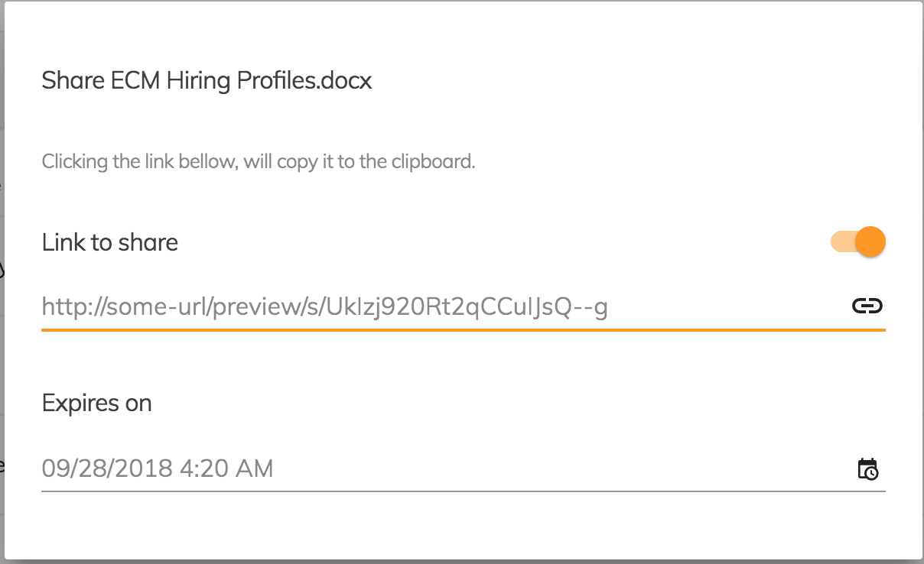
Task: Click the copy link chain icon
Action: 867,306
